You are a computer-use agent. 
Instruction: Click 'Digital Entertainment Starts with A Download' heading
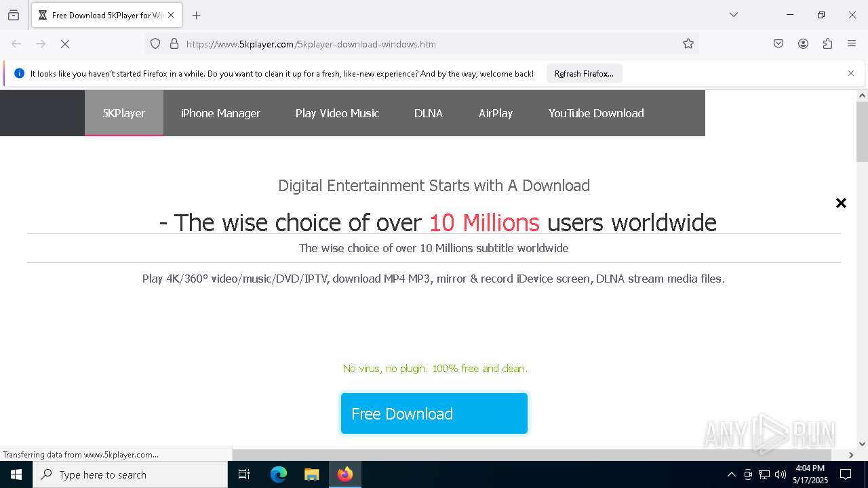click(x=434, y=186)
